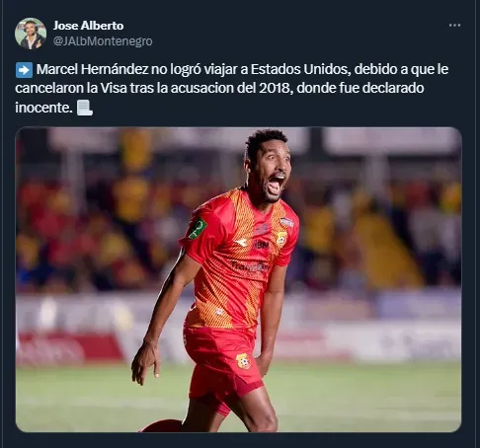
Task: Open the @JAlbMontenegro handle link
Action: [x=103, y=41]
